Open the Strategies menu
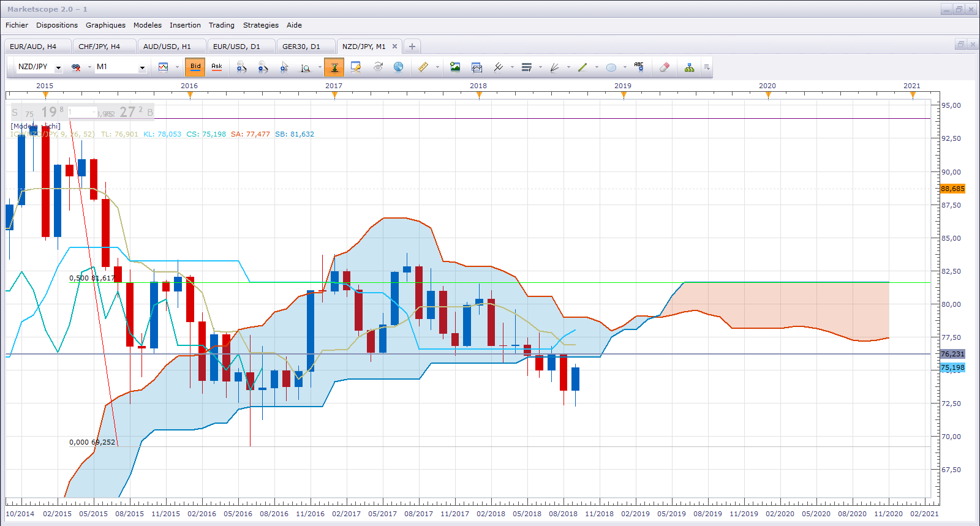The image size is (980, 526). pos(261,25)
